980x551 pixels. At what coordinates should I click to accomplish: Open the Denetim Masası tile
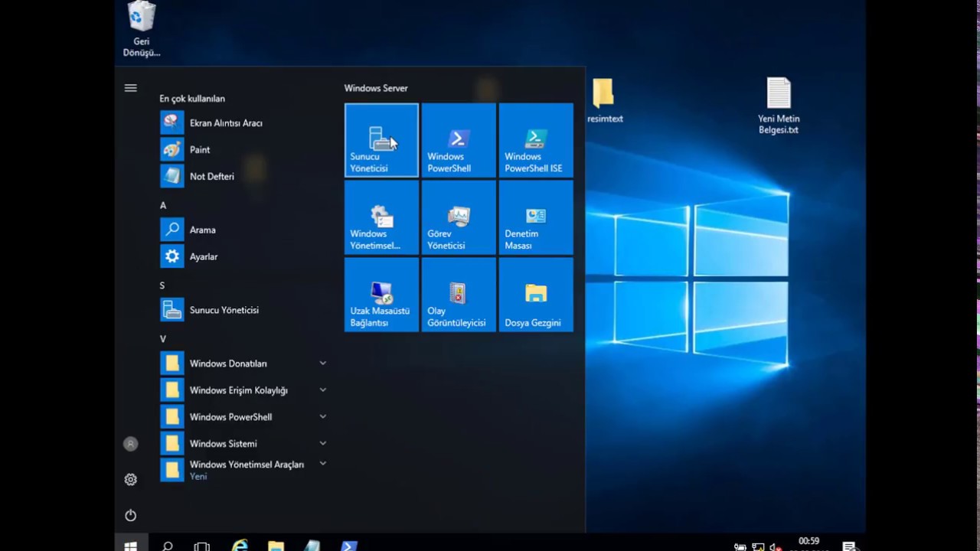(536, 217)
